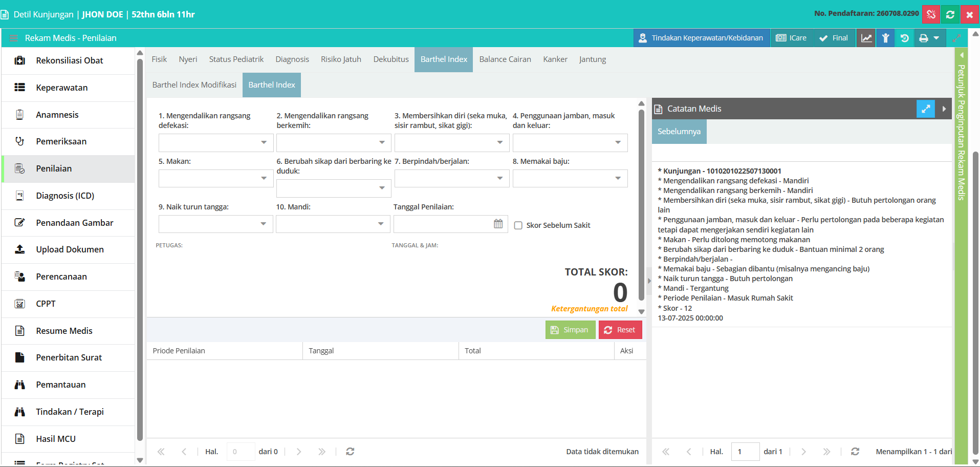Click the Simpan button

pyautogui.click(x=570, y=330)
